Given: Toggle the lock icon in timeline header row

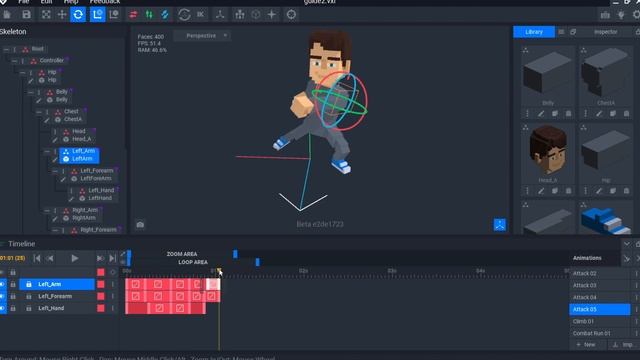Looking at the screenshot, I should pyautogui.click(x=13, y=272).
